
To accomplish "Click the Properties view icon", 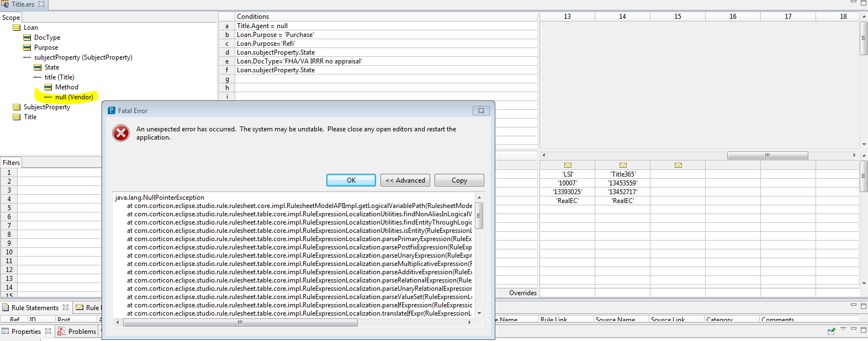I will [x=6, y=331].
